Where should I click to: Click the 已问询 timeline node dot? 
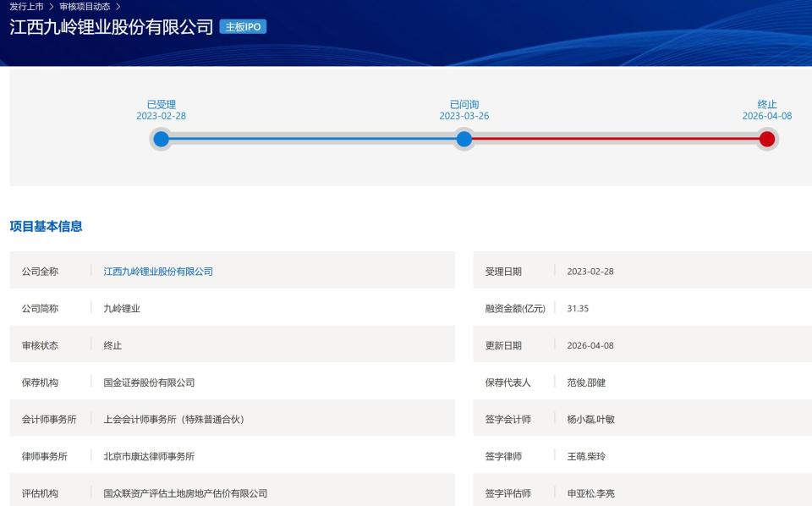coord(464,139)
